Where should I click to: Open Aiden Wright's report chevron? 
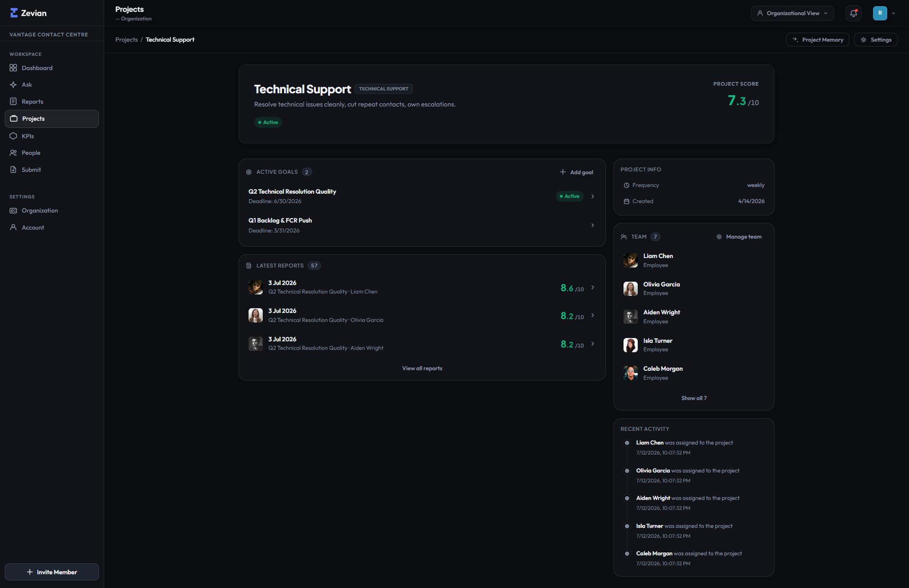[x=593, y=344]
